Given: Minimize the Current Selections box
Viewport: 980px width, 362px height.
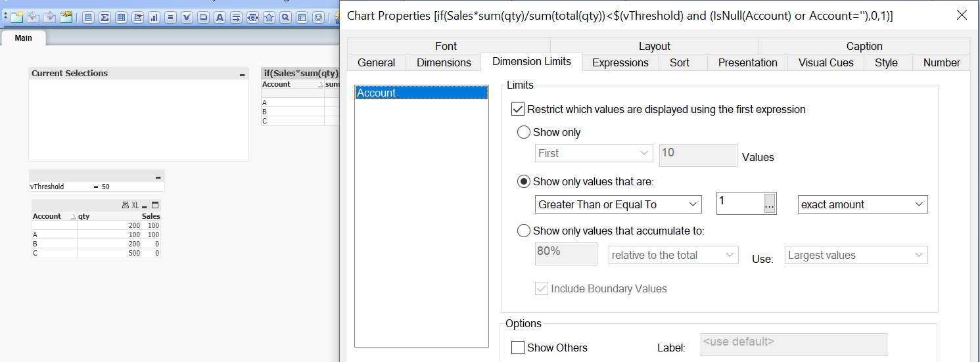Looking at the screenshot, I should [x=243, y=74].
